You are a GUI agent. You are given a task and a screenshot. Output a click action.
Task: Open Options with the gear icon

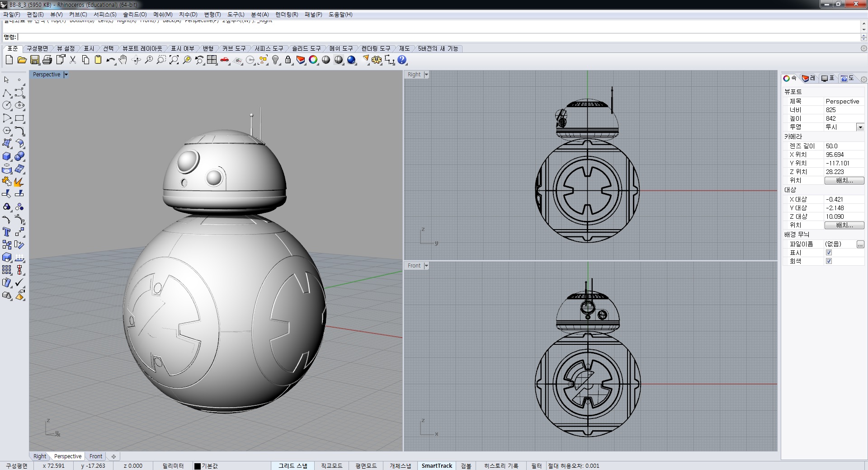click(377, 60)
